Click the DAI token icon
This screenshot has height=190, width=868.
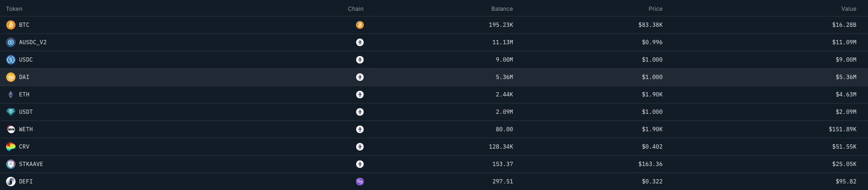point(11,77)
